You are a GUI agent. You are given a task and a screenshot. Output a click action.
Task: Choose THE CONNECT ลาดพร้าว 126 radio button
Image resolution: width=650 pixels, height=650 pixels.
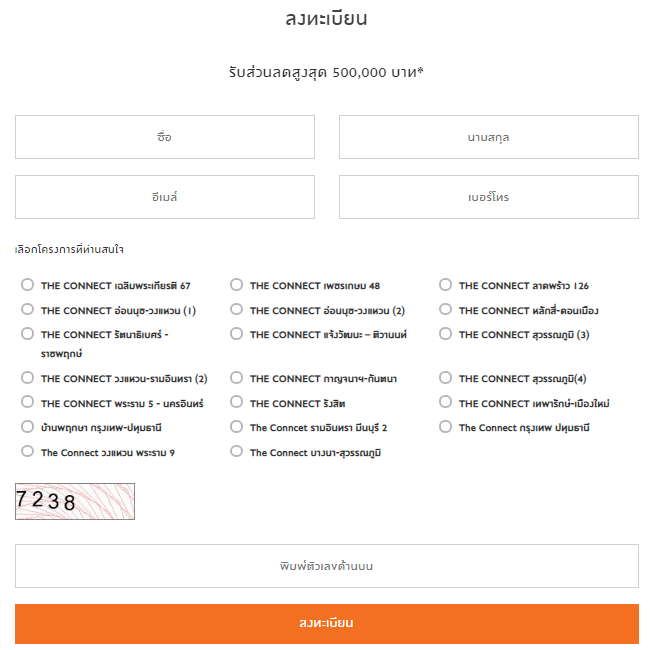pyautogui.click(x=446, y=285)
